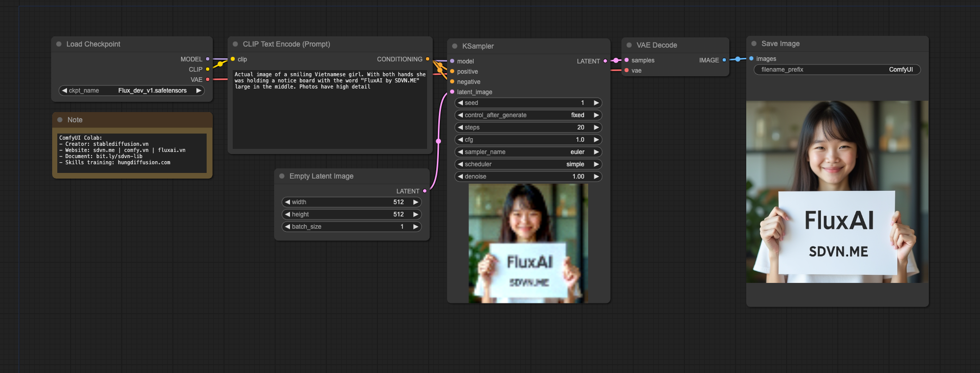980x373 pixels.
Task: Increase height with the right arrow
Action: pyautogui.click(x=415, y=214)
